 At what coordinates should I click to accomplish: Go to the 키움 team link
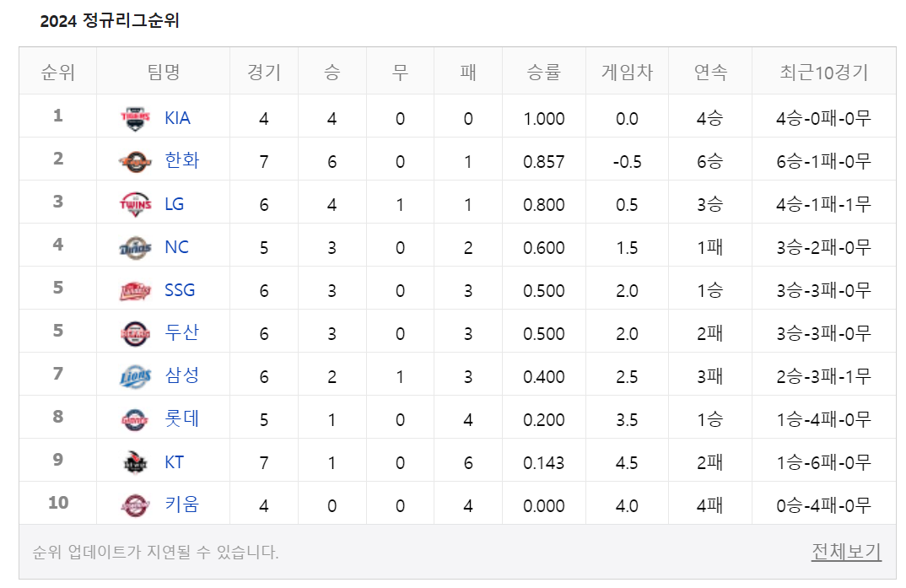coord(182,504)
